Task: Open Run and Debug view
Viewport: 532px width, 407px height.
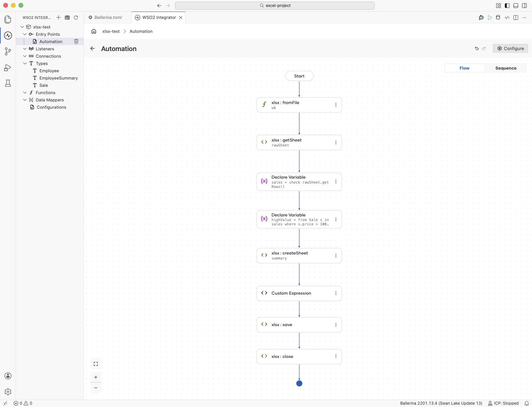Action: pyautogui.click(x=8, y=68)
